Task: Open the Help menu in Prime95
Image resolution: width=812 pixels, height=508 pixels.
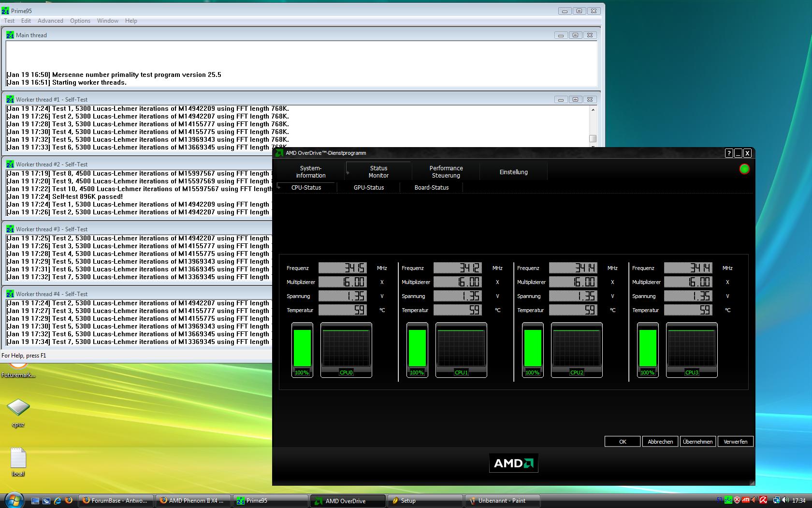Action: pos(131,21)
